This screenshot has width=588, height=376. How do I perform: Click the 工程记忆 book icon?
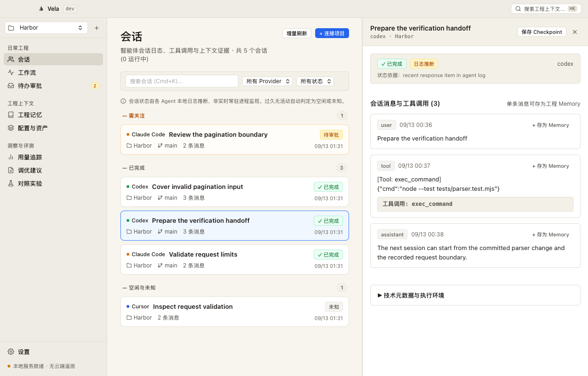point(11,115)
